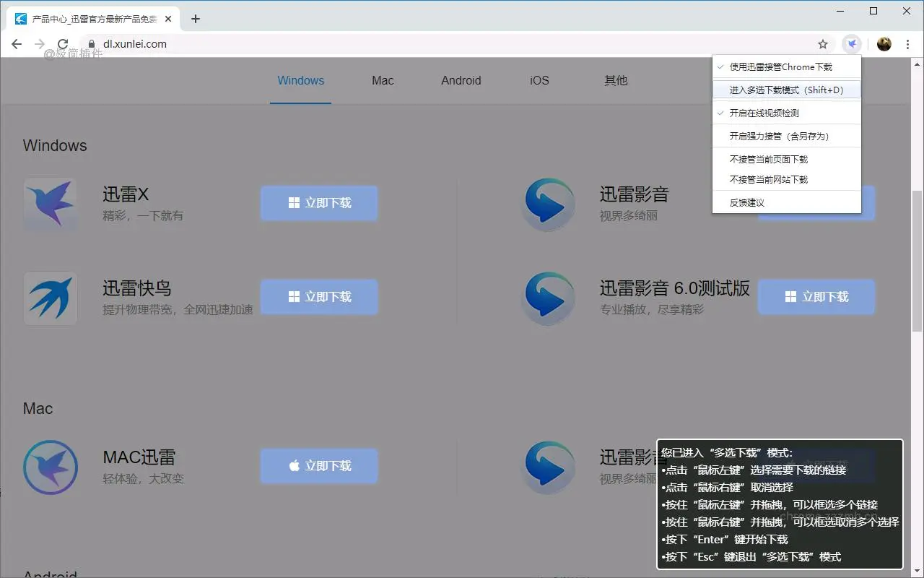This screenshot has width=924, height=578.
Task: Click the 迅雷快鸟 swallow product icon
Action: click(51, 297)
